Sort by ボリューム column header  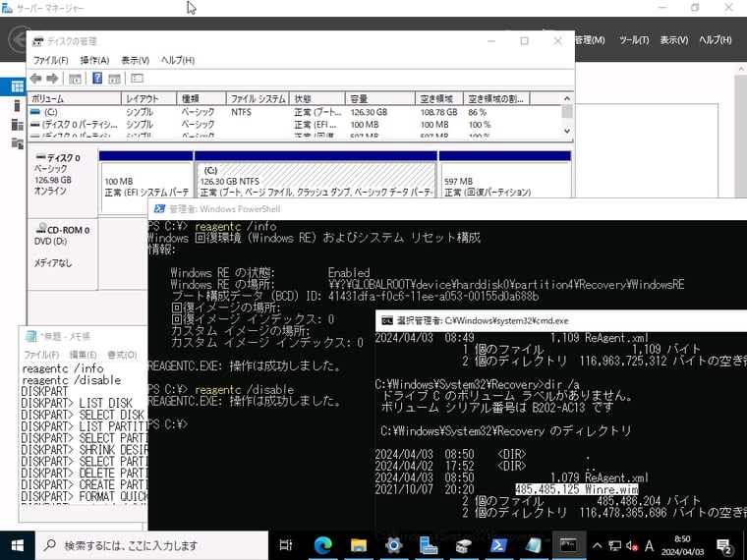(75, 98)
